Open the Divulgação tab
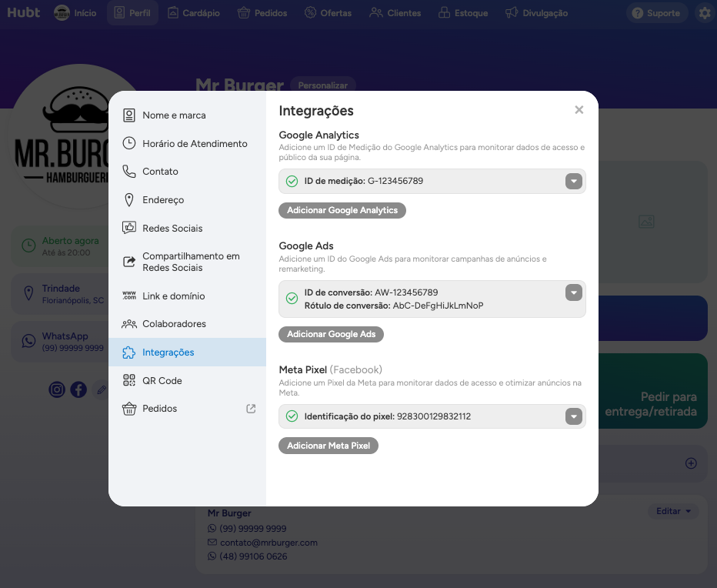 tap(537, 13)
